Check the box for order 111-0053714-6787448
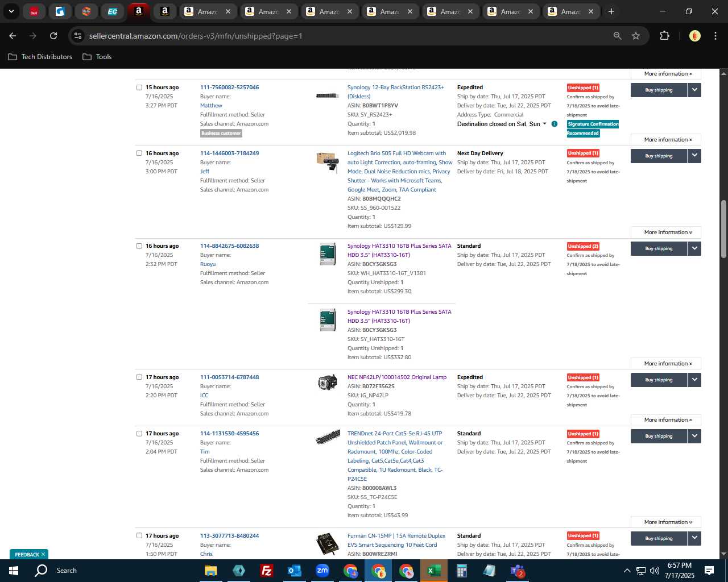 [x=139, y=377]
